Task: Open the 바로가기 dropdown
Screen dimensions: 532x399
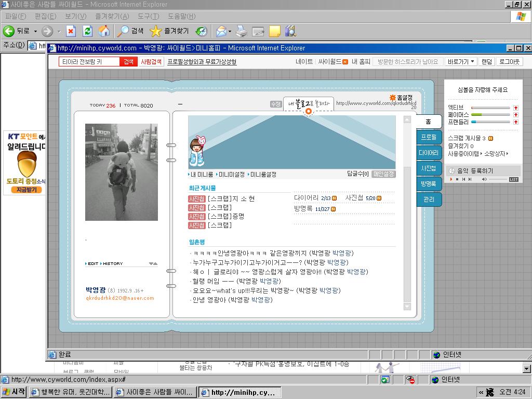Action: click(x=461, y=61)
